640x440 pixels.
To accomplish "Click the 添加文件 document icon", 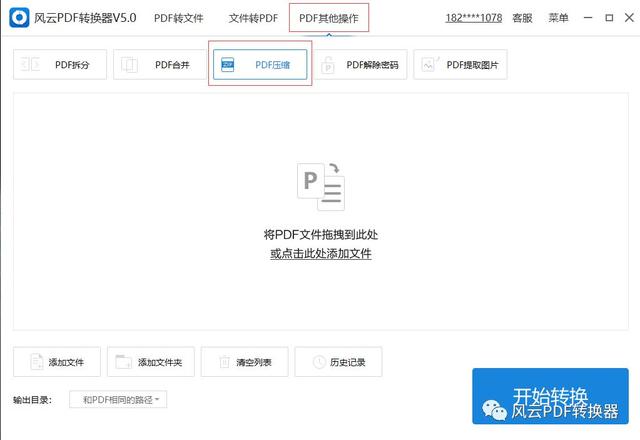I will (x=37, y=362).
